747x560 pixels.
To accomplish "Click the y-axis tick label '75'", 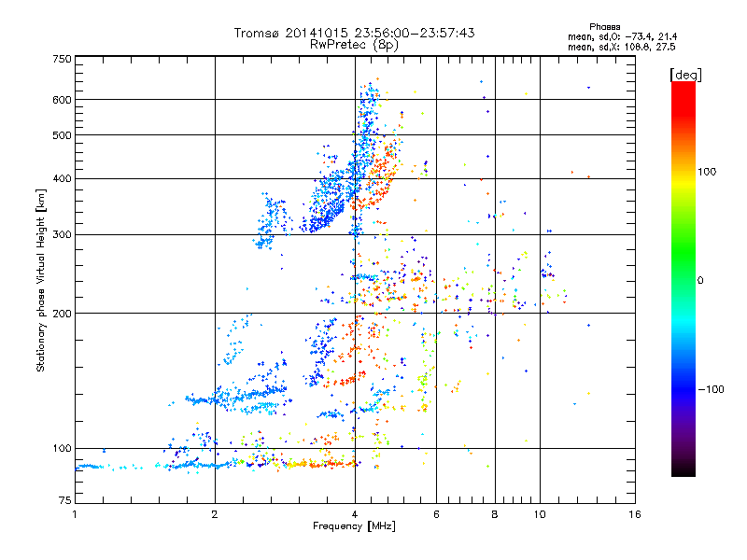I will [x=65, y=500].
